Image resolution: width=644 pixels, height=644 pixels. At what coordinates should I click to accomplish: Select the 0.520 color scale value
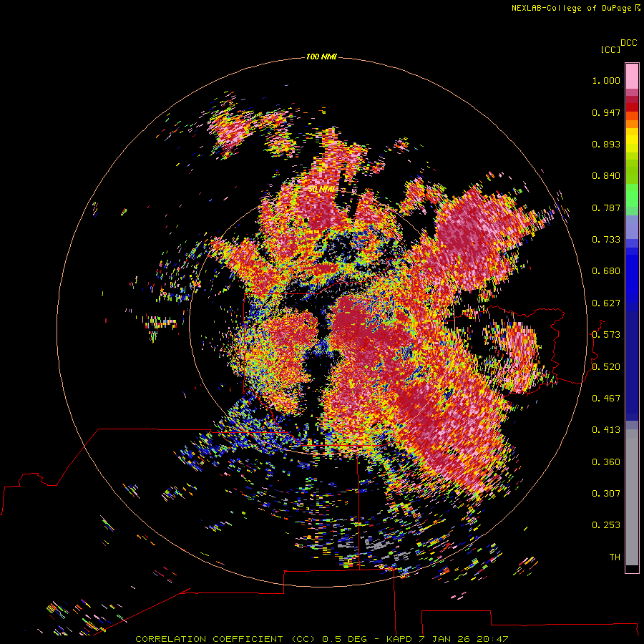click(x=606, y=367)
